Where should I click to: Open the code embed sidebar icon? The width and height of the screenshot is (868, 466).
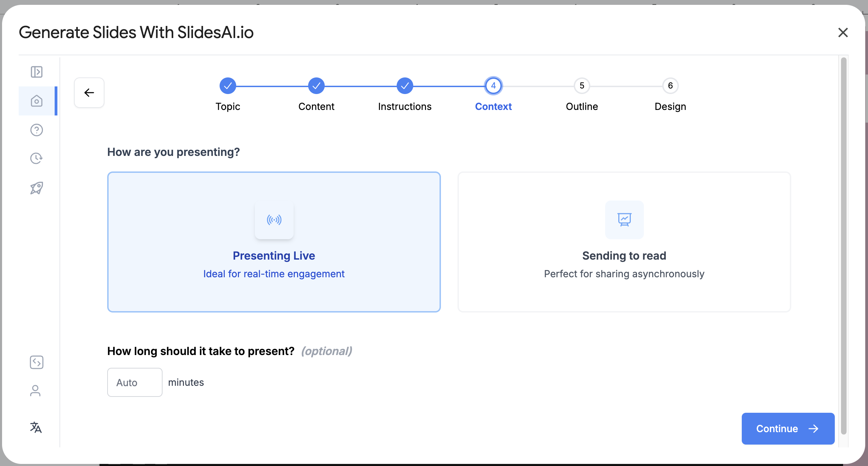[x=36, y=362]
